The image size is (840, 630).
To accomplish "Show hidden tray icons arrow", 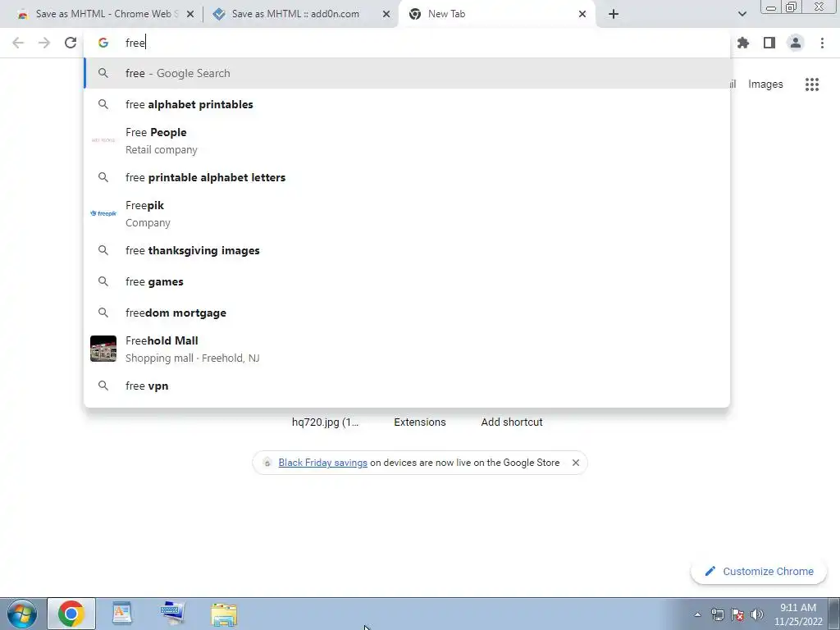I will tap(697, 614).
